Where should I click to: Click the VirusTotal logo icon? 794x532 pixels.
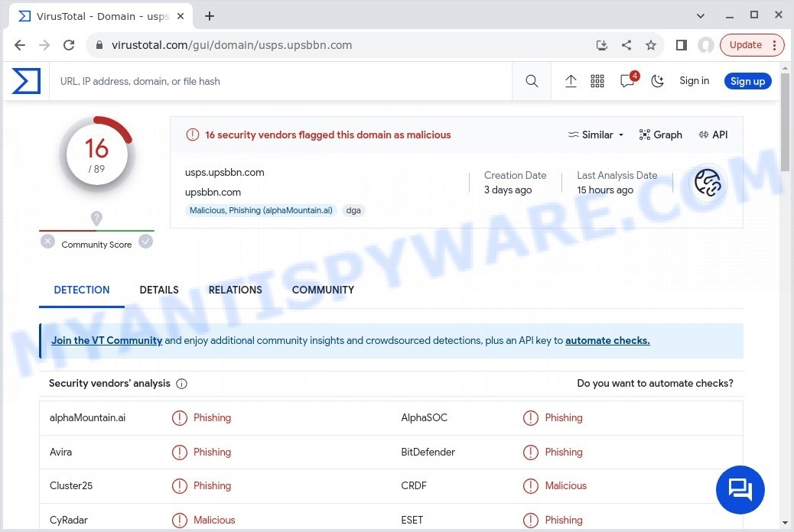click(26, 81)
